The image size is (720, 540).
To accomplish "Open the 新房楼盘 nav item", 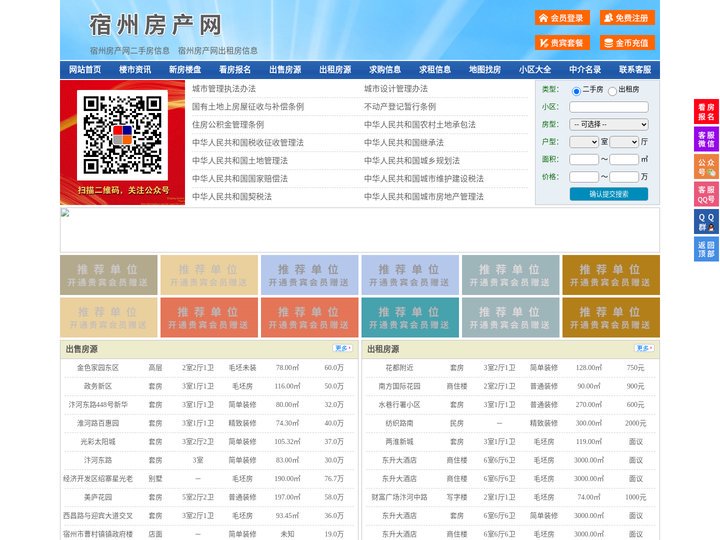I will (185, 70).
